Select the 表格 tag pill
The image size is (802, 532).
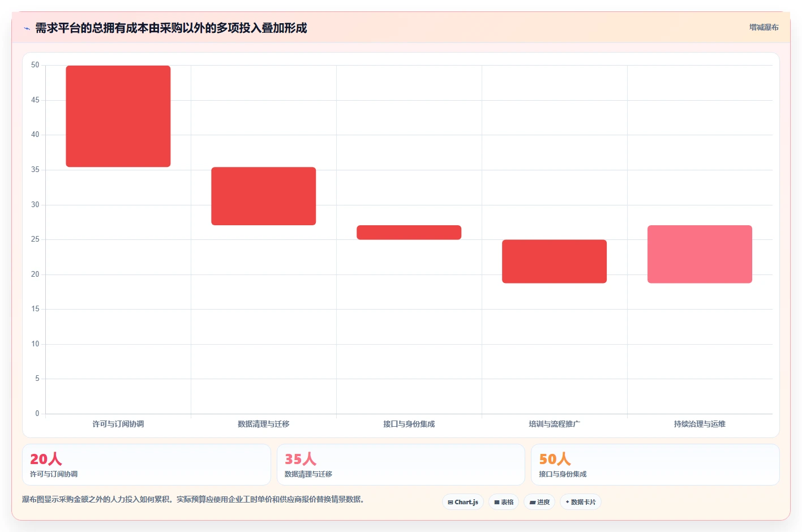click(x=503, y=502)
